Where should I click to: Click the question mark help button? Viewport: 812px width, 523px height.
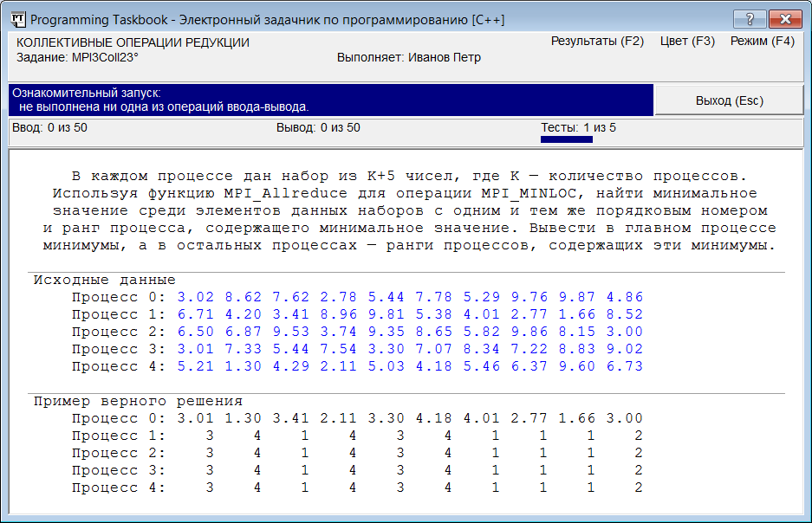pyautogui.click(x=750, y=19)
